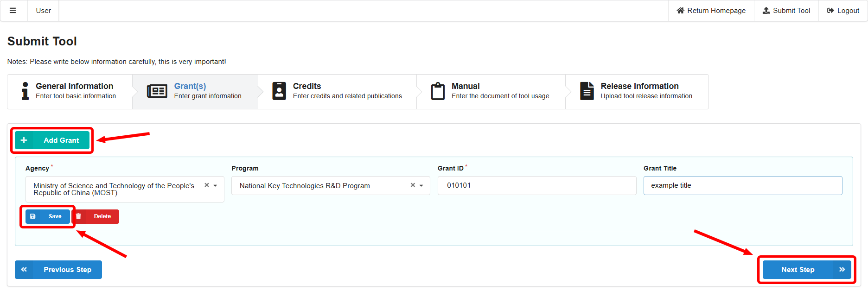This screenshot has width=868, height=291.
Task: Clear the Agency selection with X
Action: (x=207, y=185)
